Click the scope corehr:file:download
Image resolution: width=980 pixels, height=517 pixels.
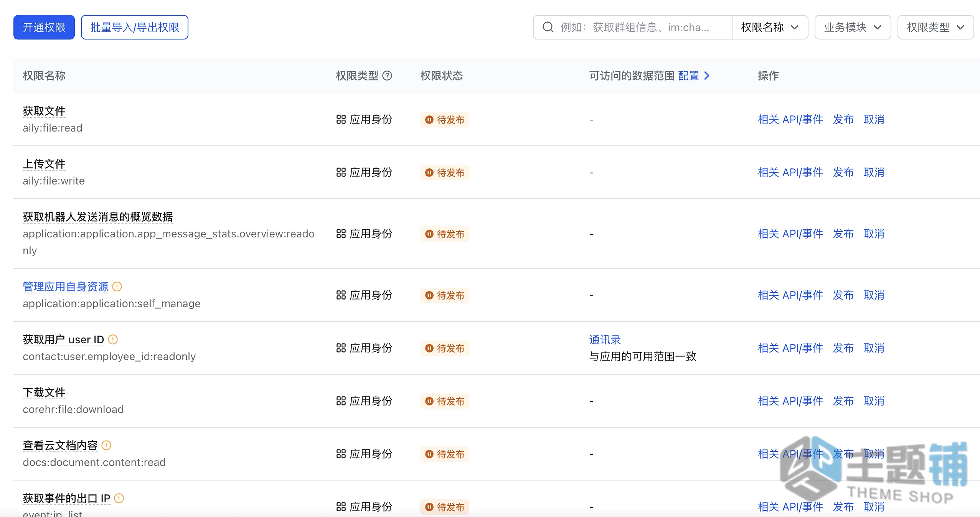click(x=73, y=409)
